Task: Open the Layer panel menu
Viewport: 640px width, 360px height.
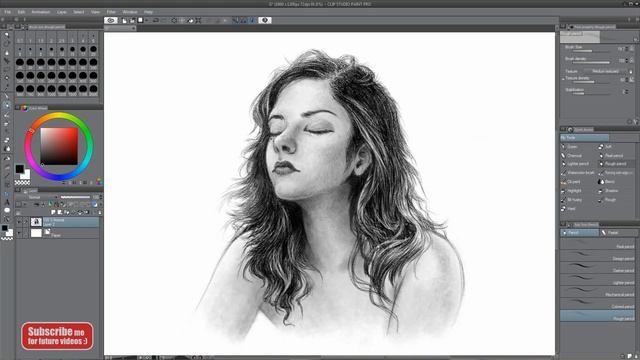Action: pos(18,190)
